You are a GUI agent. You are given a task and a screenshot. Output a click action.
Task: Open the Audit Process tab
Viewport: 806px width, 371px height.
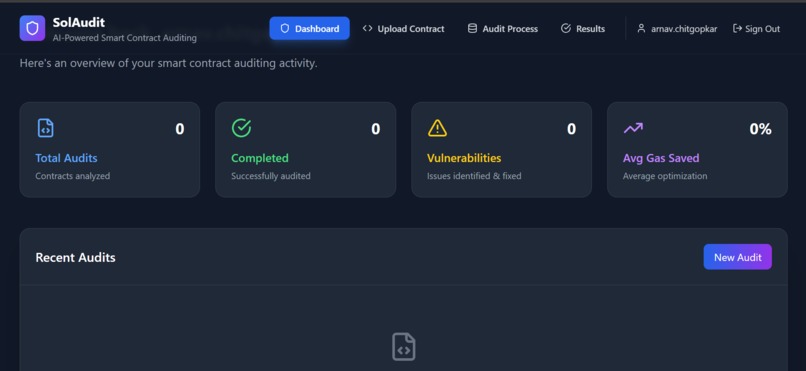(x=503, y=29)
